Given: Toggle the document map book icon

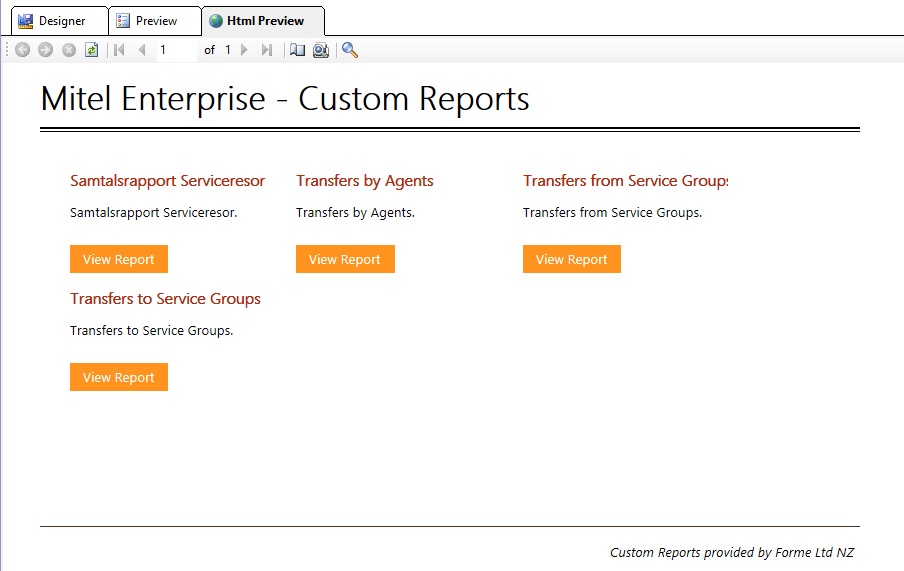Looking at the screenshot, I should click(297, 50).
